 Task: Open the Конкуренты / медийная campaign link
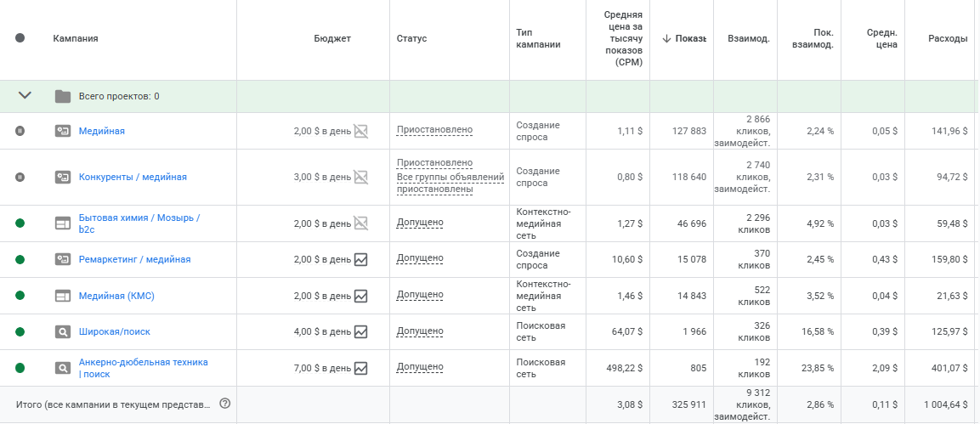[133, 177]
